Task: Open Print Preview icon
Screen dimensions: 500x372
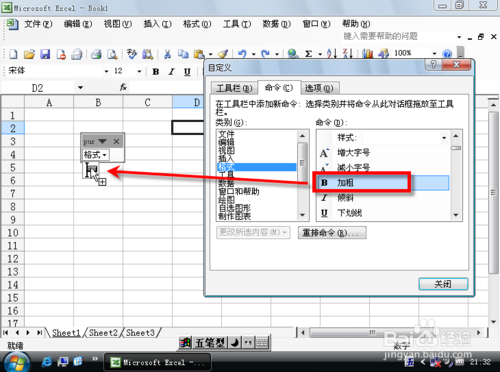Action: (x=112, y=54)
